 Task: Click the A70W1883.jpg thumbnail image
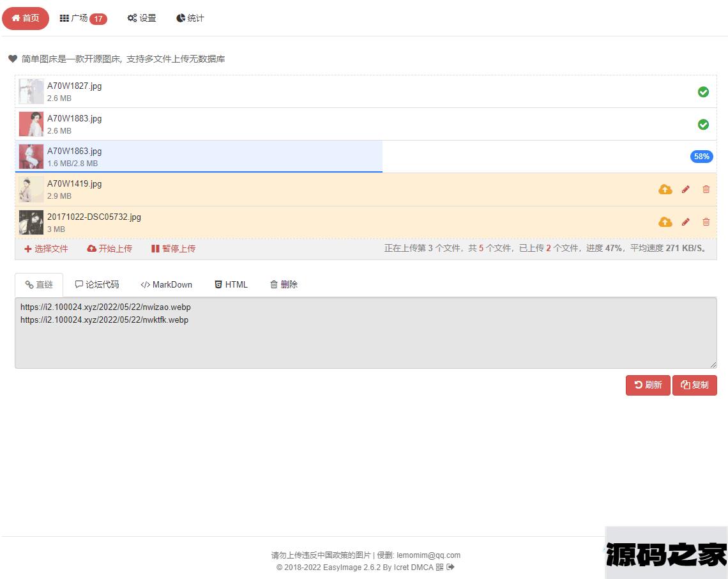pos(31,125)
